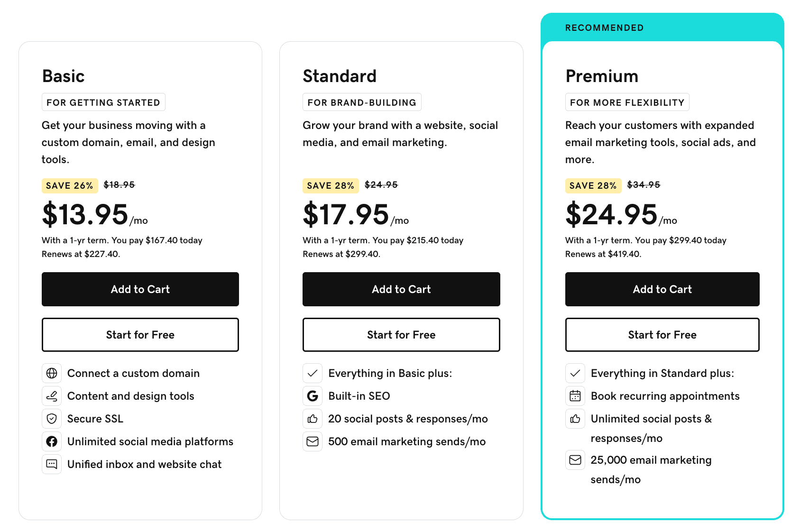This screenshot has width=791, height=532.
Task: Click the Facebook social media platforms icon
Action: [x=52, y=441]
